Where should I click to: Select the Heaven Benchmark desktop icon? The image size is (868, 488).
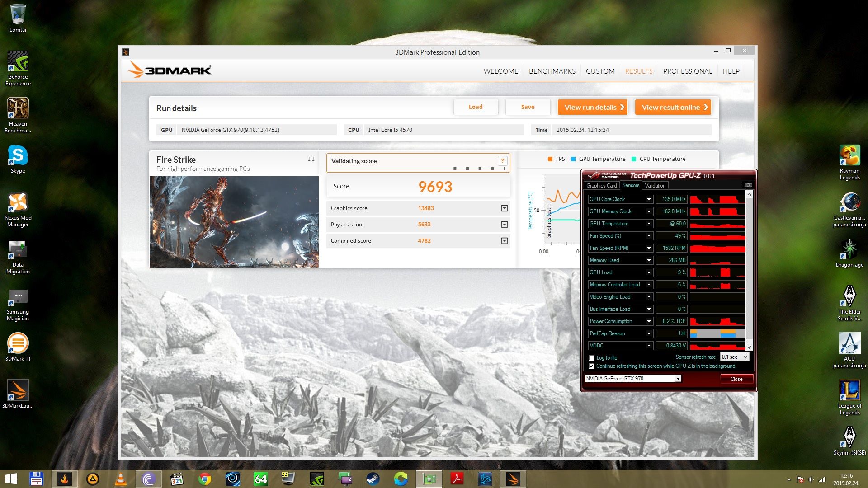pos(18,115)
